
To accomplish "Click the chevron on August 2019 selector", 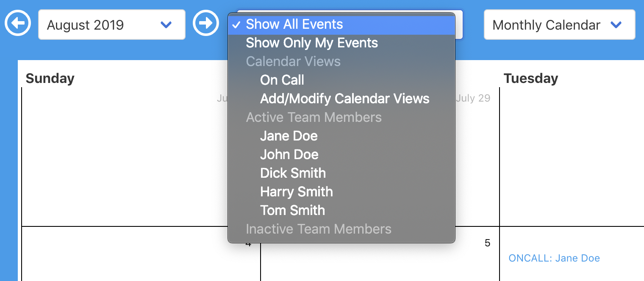I will coord(166,25).
